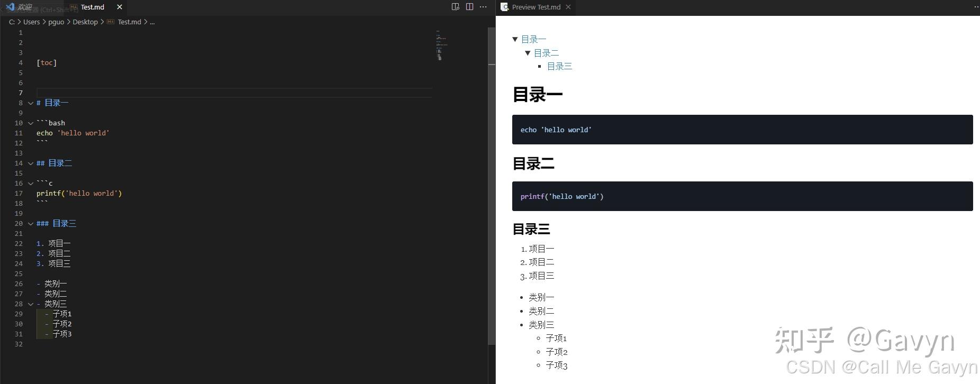Screen dimensions: 980x384
Task: Open preview to the side icon
Action: (x=455, y=7)
